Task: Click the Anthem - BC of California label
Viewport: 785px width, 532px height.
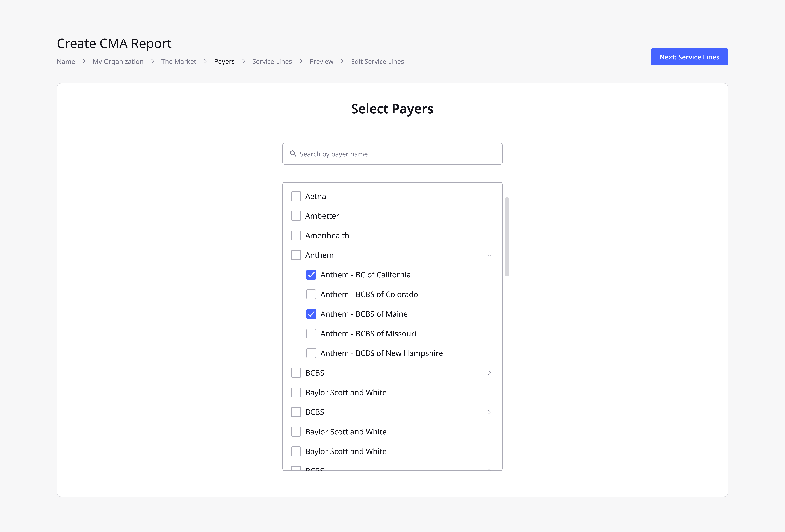Action: click(366, 275)
